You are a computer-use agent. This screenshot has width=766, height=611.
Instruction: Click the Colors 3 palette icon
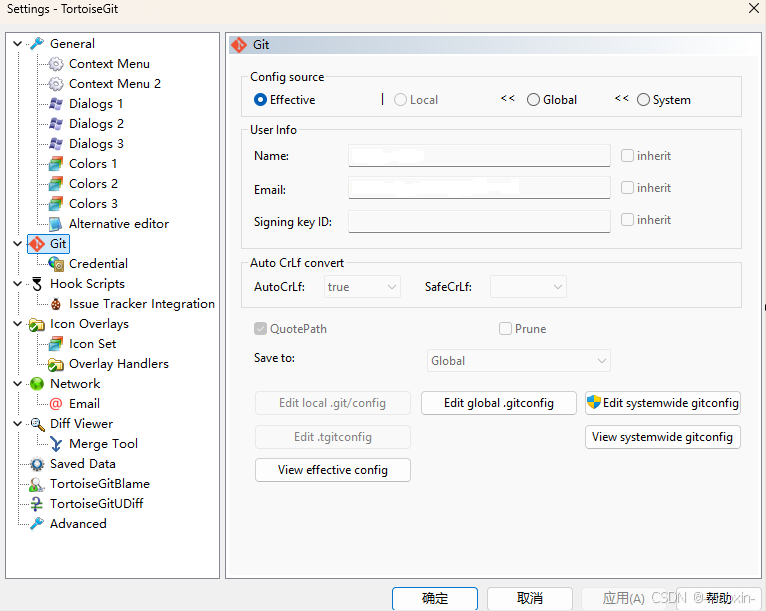click(x=56, y=204)
